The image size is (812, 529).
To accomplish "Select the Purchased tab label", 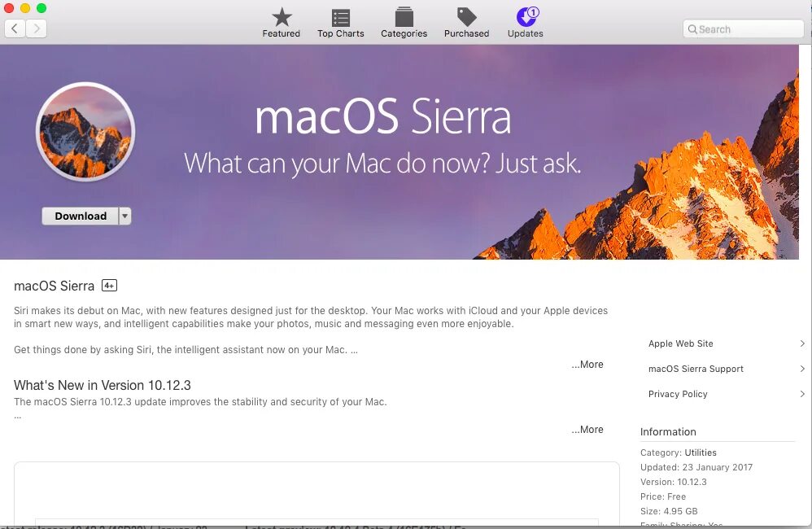I will point(466,33).
